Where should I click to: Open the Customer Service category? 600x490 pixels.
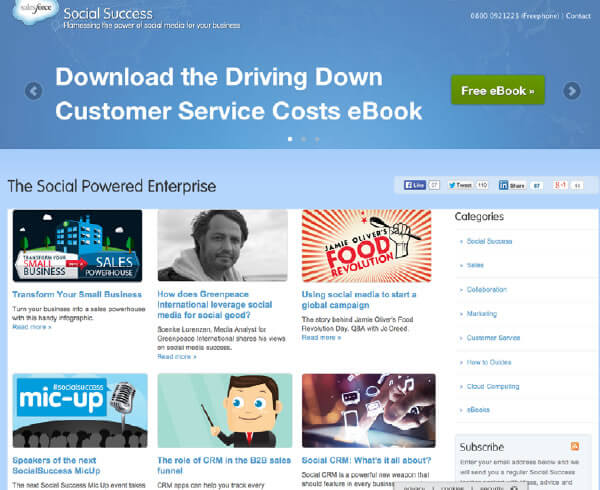pyautogui.click(x=493, y=338)
